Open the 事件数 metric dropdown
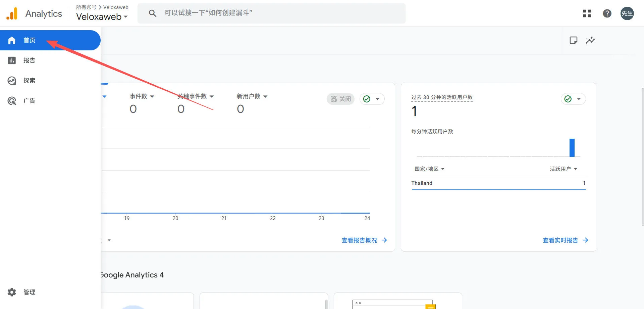Viewport: 644px width, 309px height. [141, 96]
